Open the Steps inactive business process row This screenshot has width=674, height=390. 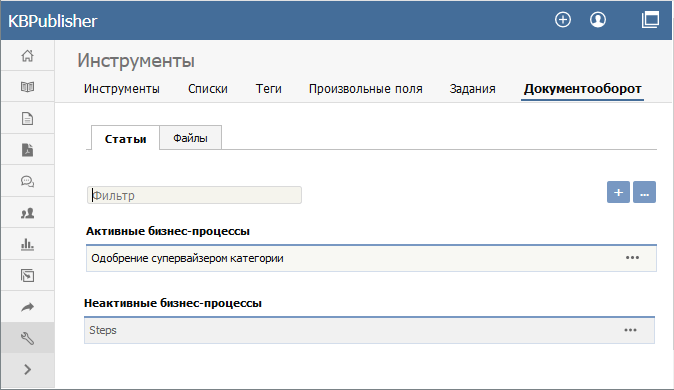[x=369, y=330]
